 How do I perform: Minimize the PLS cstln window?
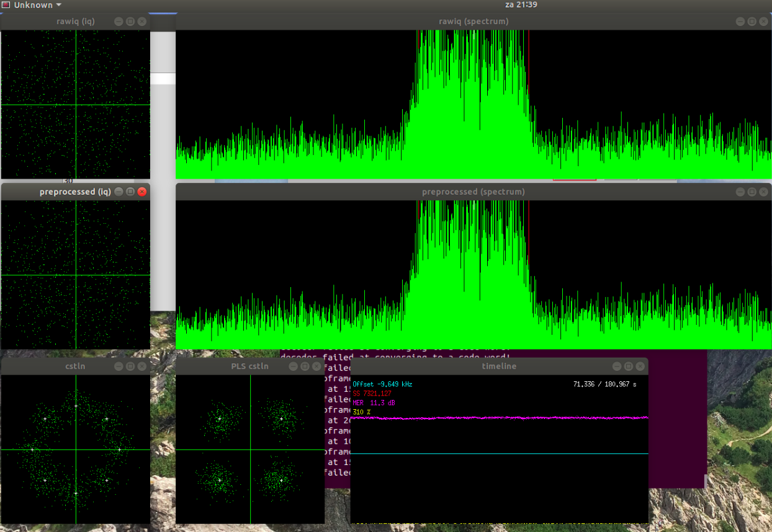click(293, 366)
